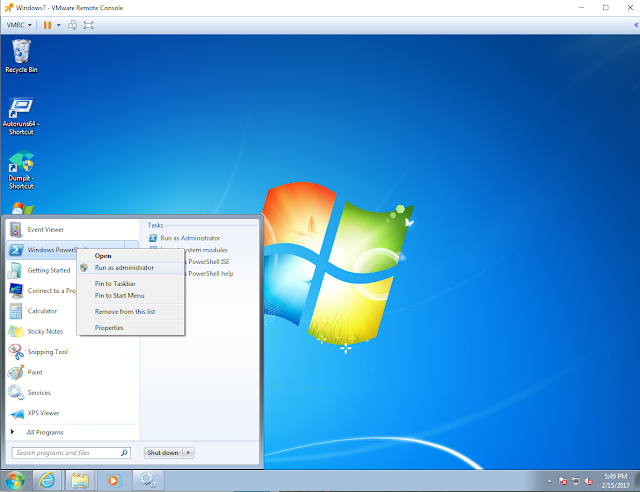The width and height of the screenshot is (640, 492).
Task: Expand the power options arrow beside pause
Action: click(x=59, y=25)
